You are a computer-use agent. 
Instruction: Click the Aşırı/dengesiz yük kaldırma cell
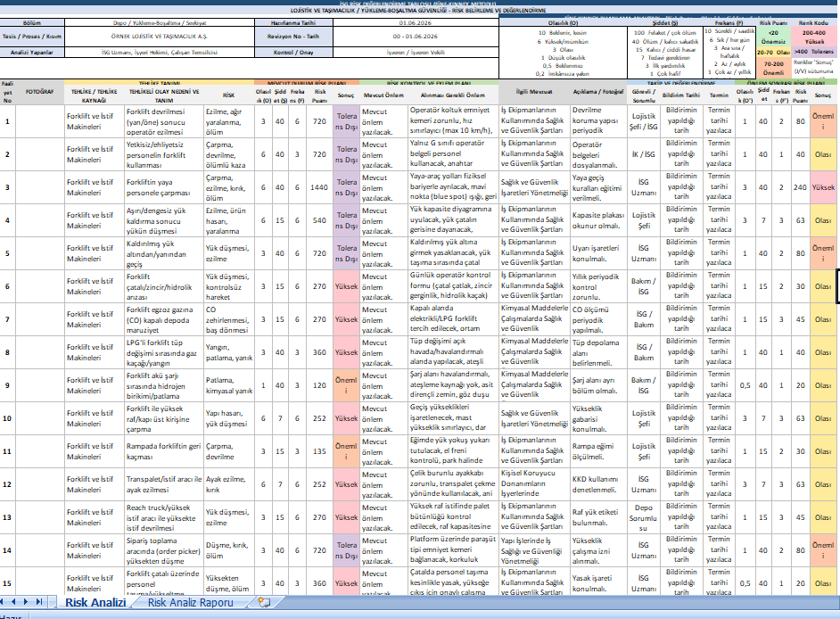click(x=164, y=220)
